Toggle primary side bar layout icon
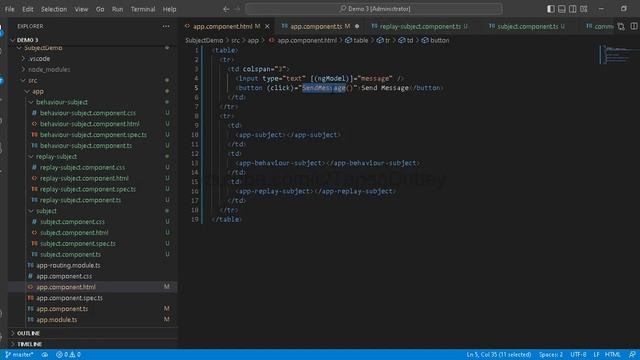Screen dimensions: 640x360 (551, 9)
